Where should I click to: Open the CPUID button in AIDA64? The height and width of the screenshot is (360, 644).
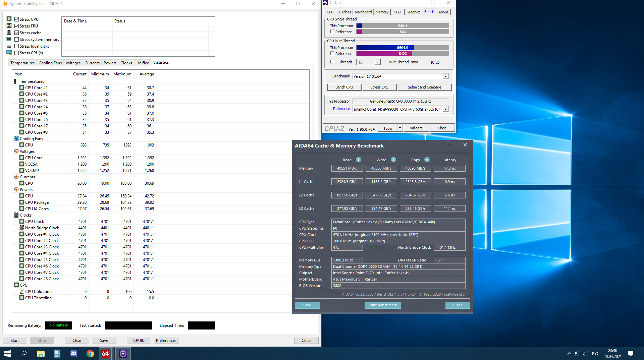(139, 340)
